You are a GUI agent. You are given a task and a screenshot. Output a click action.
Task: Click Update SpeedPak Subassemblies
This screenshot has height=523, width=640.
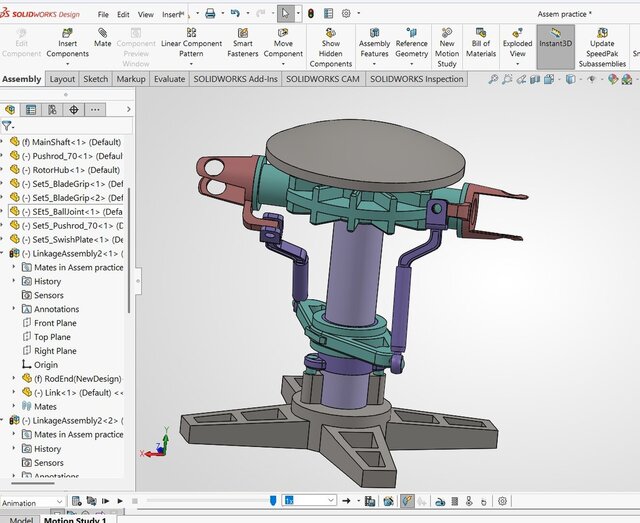click(x=602, y=48)
